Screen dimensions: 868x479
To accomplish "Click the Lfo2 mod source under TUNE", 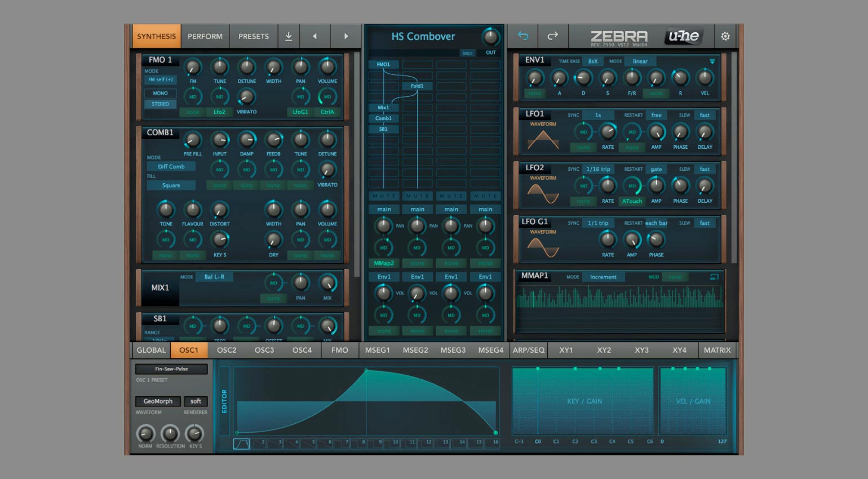I will [x=219, y=112].
